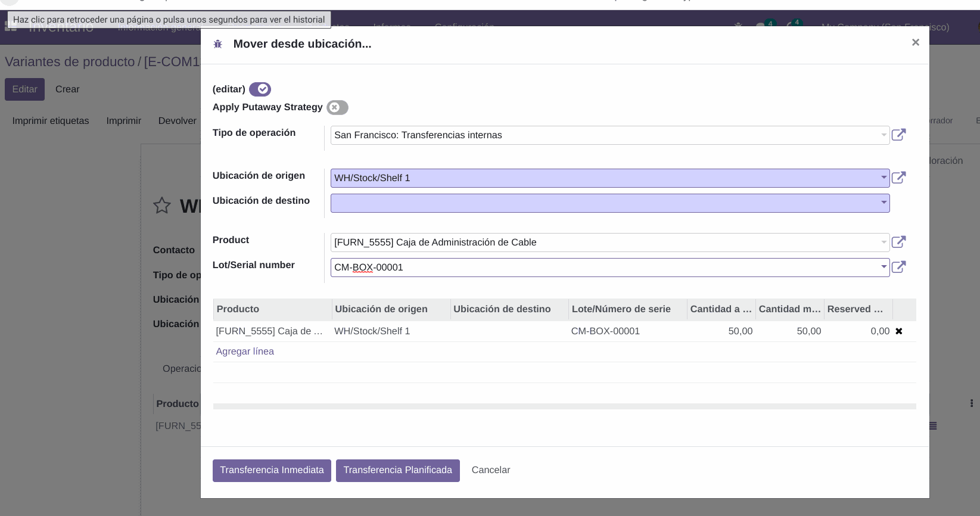The image size is (980, 516).
Task: Click Variantes de producto breadcrumb
Action: 70,62
